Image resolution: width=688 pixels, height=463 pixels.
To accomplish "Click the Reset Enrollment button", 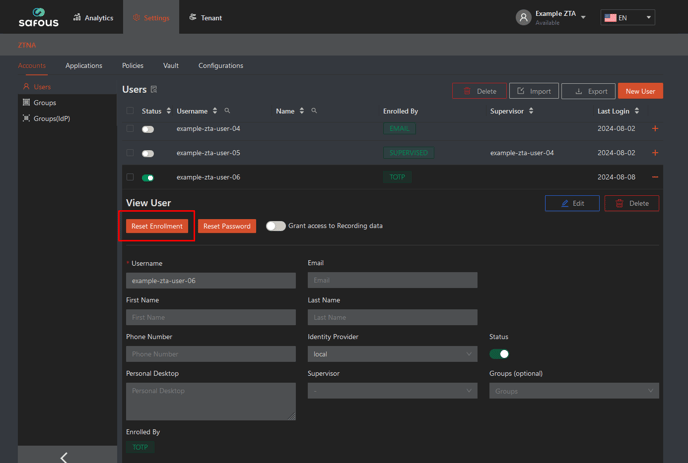I will [x=157, y=226].
